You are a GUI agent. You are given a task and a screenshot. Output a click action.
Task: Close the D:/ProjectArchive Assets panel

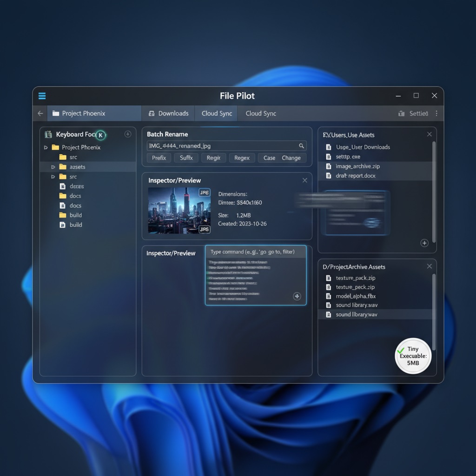click(x=429, y=266)
